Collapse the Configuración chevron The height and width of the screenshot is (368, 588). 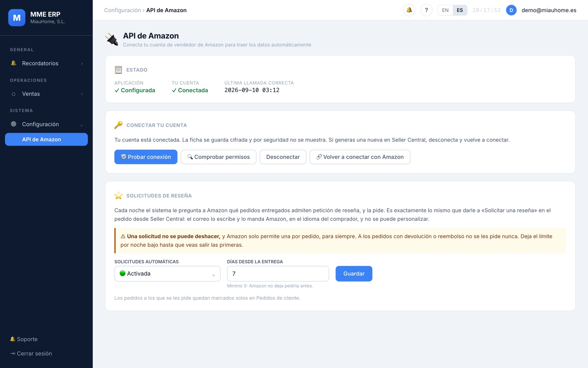(82, 125)
